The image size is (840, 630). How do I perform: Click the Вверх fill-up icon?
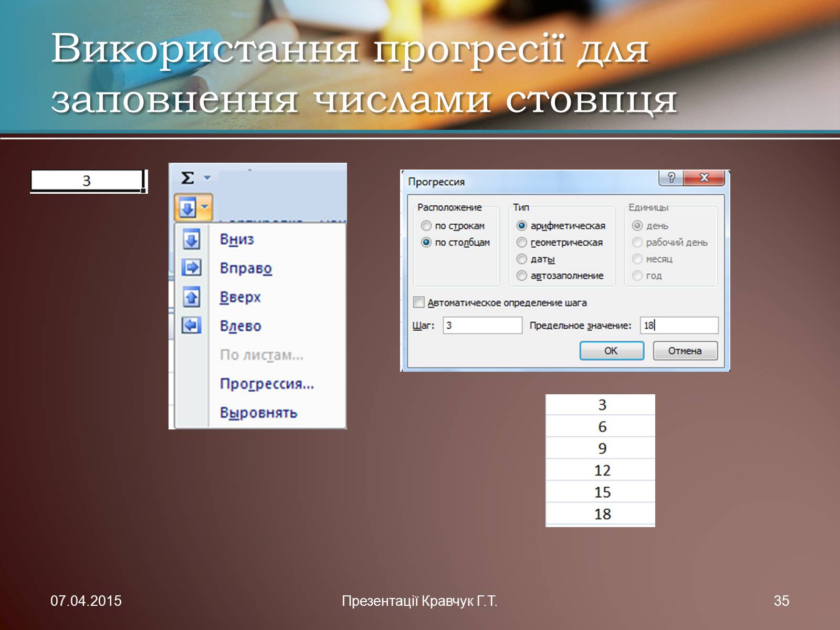(191, 297)
